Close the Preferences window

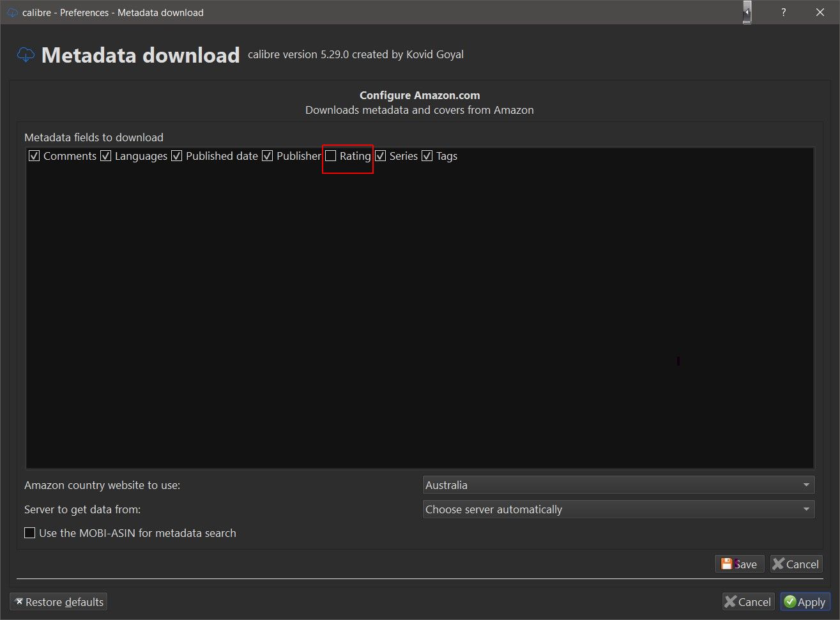coord(820,12)
